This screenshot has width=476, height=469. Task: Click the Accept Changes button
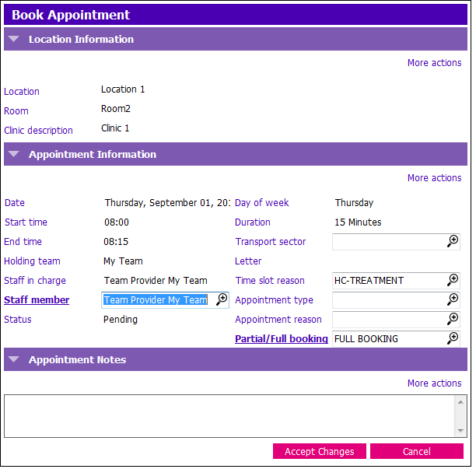[x=320, y=451]
